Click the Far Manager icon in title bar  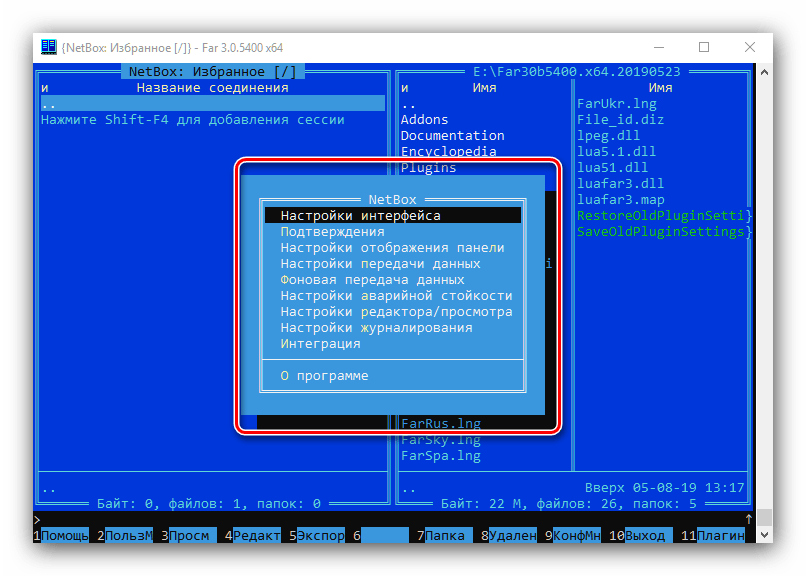[x=48, y=47]
